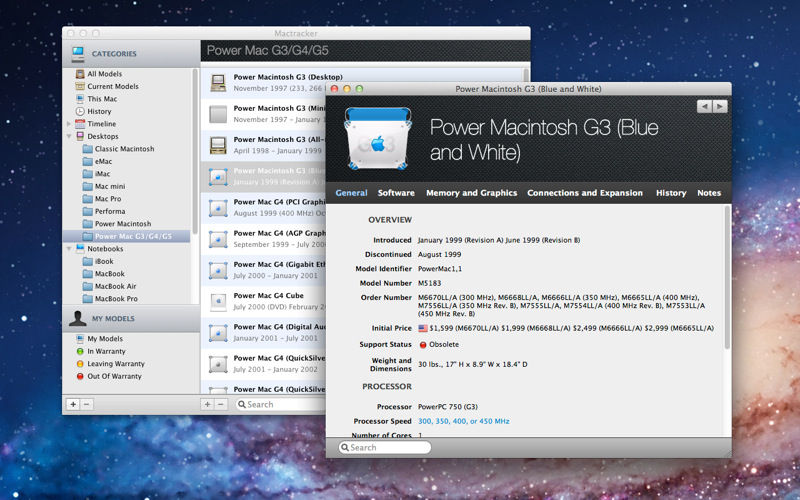The width and height of the screenshot is (800, 500).
Task: Click the MacBook folder icon
Action: coord(88,274)
